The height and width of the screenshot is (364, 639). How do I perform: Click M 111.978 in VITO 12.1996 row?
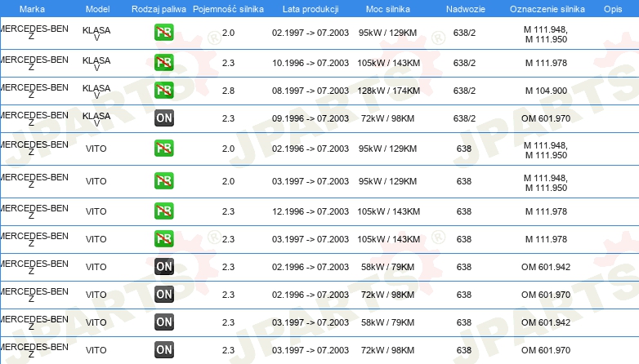pos(546,211)
